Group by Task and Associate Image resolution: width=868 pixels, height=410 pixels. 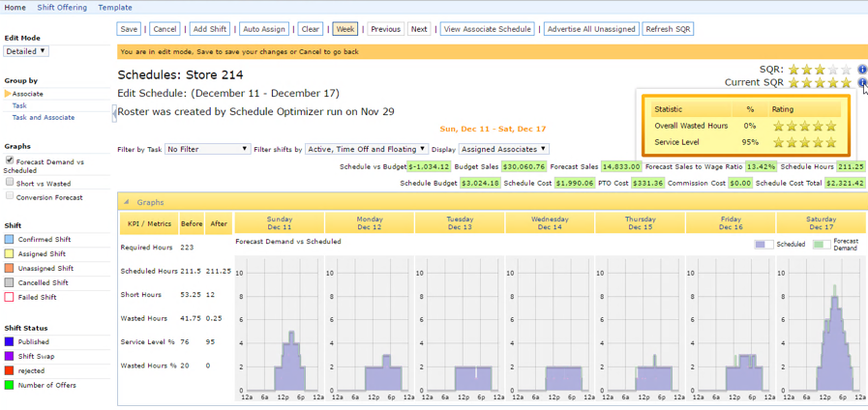pos(44,117)
